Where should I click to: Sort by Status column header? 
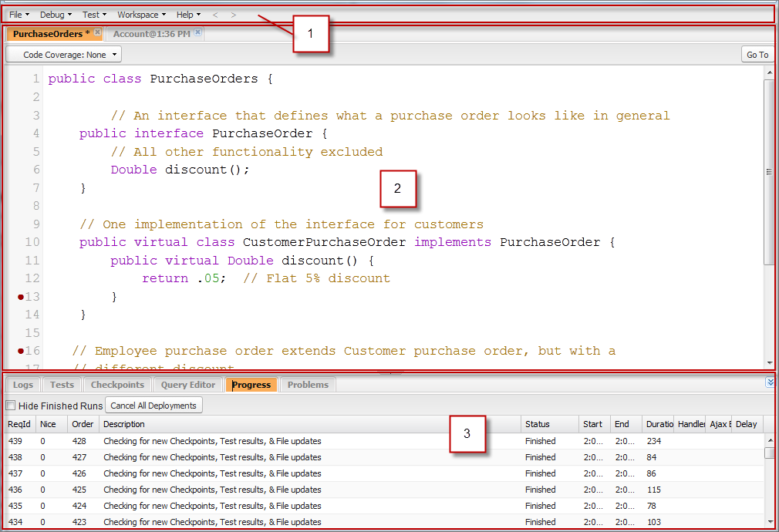point(550,424)
